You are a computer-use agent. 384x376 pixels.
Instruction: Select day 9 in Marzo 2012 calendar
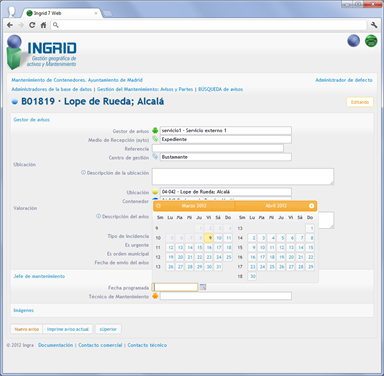(209, 238)
